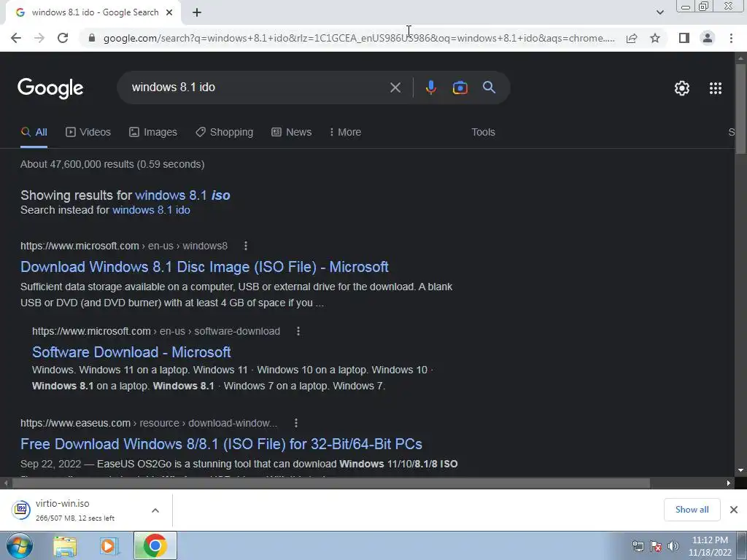Expand options for virtio-win.iso download

[155, 510]
